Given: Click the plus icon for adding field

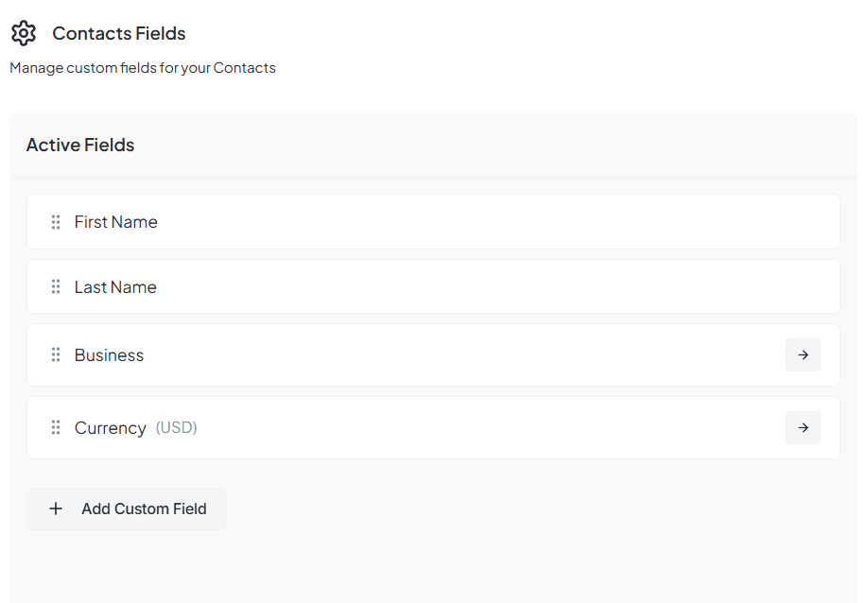Looking at the screenshot, I should pos(56,508).
